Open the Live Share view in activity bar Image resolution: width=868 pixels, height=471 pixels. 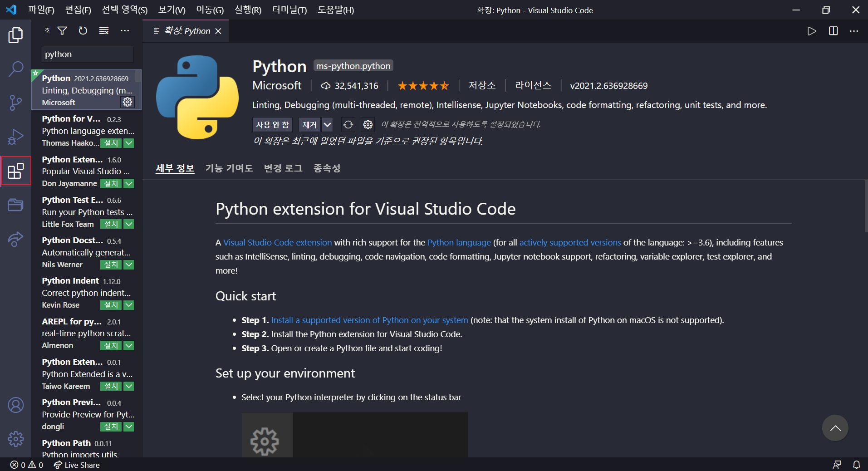tap(15, 239)
